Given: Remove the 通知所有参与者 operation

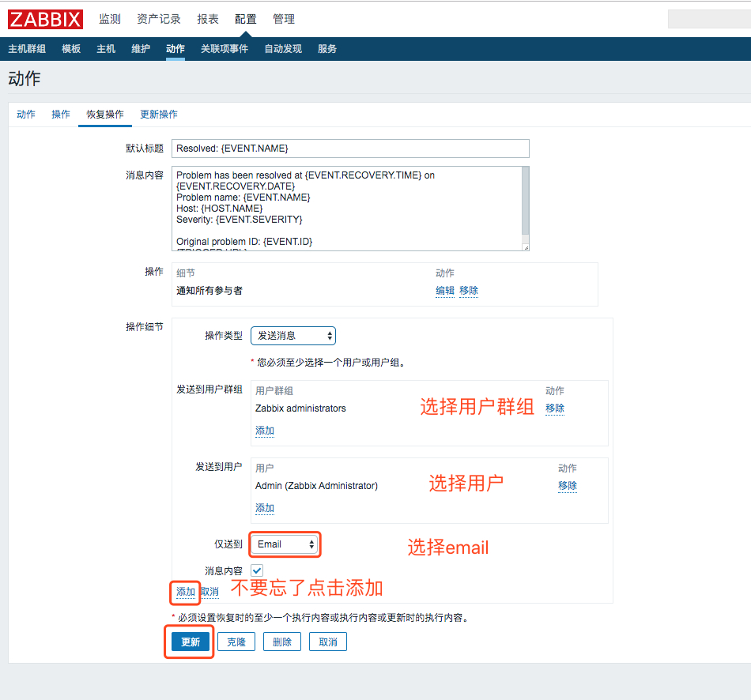Looking at the screenshot, I should tap(469, 291).
